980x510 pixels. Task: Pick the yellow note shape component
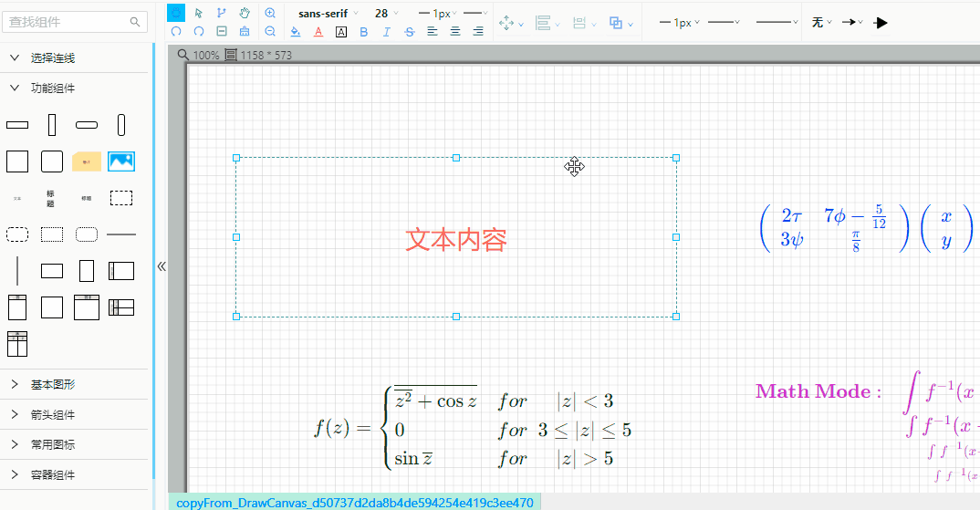(x=87, y=161)
